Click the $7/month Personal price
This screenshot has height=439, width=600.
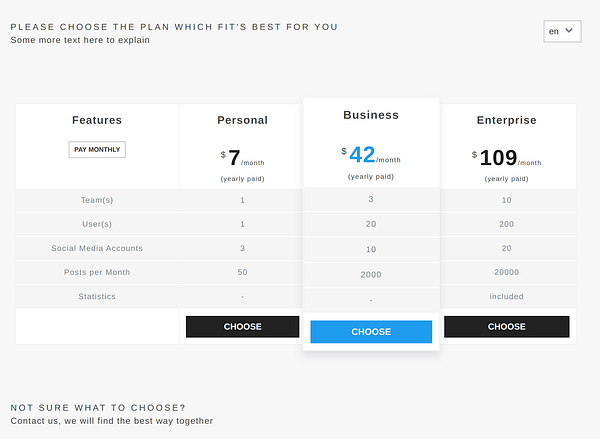click(x=242, y=158)
